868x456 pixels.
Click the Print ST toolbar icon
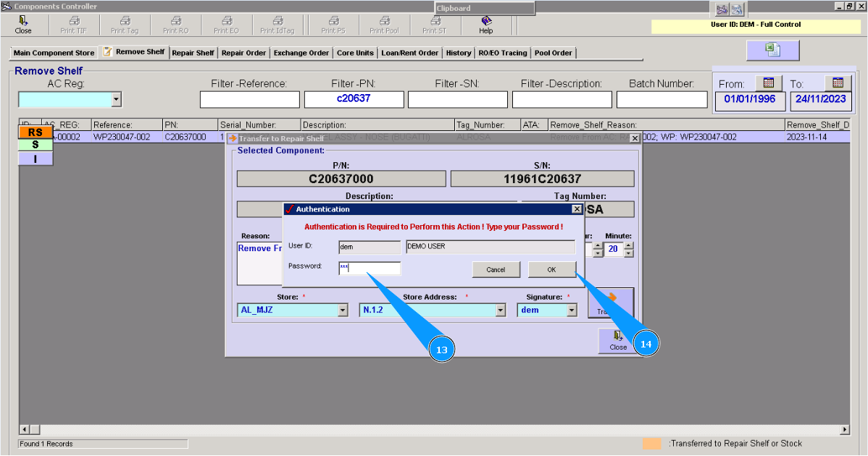[x=435, y=25]
